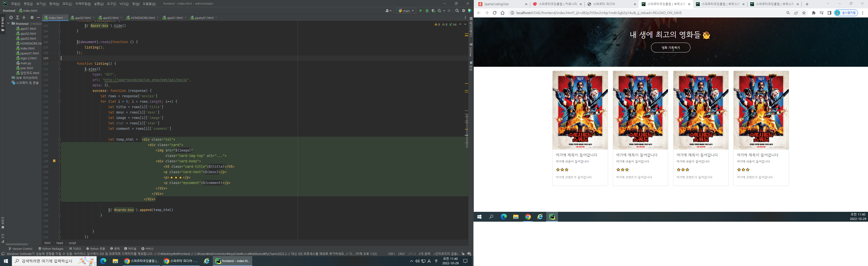This screenshot has height=266, width=868.
Task: Open the spartacodingclub API URL link in code
Action: pyautogui.click(x=145, y=80)
